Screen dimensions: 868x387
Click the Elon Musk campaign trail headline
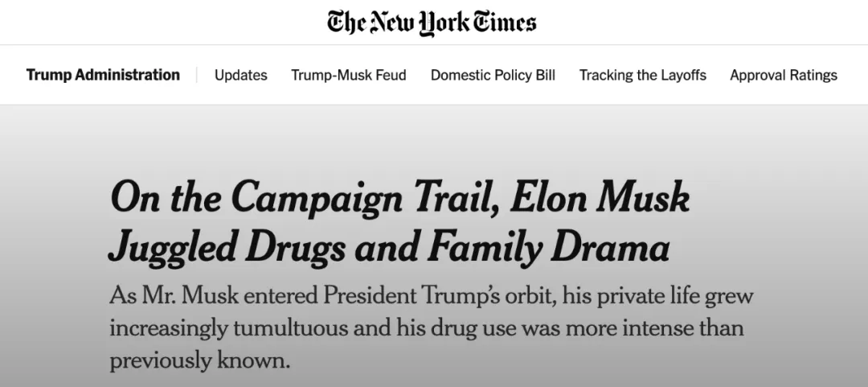click(399, 222)
